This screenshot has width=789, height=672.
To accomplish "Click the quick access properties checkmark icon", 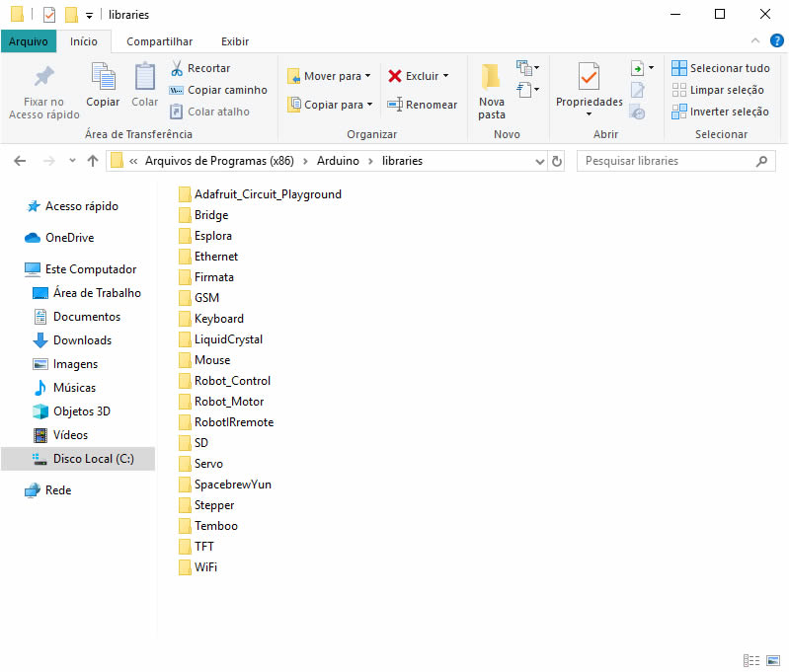I will (x=49, y=15).
